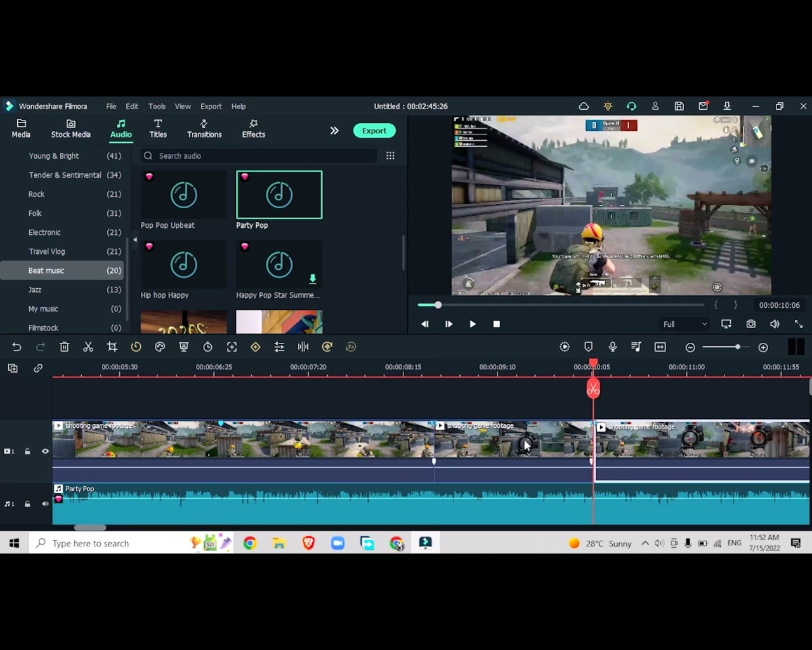Click the Play button in preview

(473, 324)
